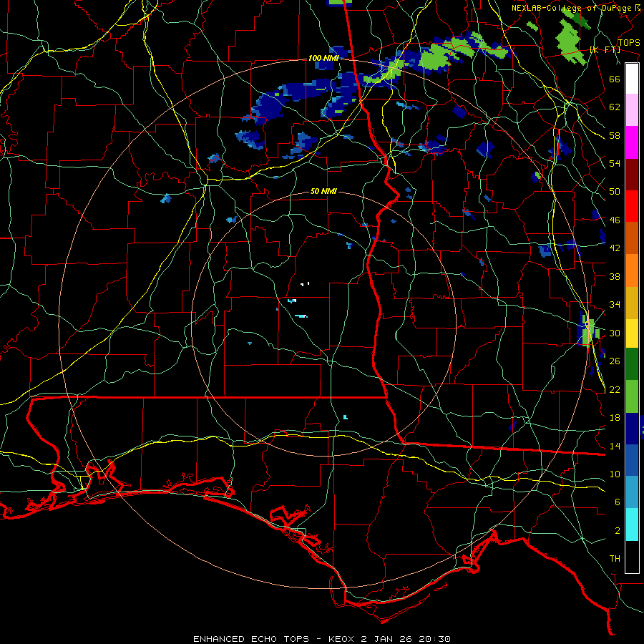644x644 pixels.
Task: Click legend value "46"
Action: 615,220
